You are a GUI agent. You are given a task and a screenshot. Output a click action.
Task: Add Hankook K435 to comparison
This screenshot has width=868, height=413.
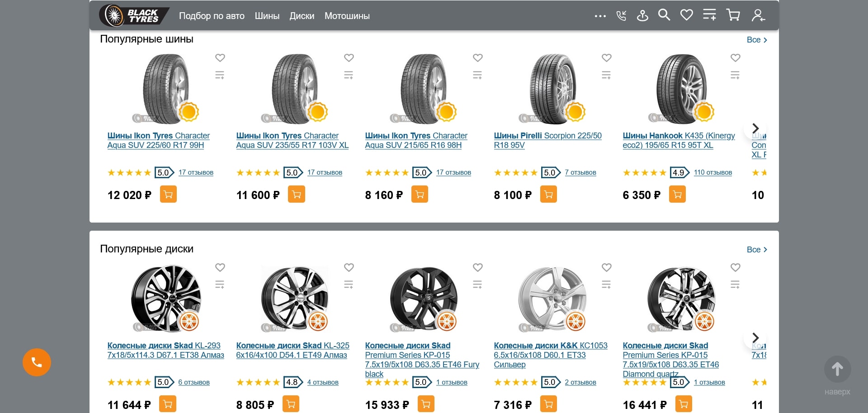click(735, 75)
